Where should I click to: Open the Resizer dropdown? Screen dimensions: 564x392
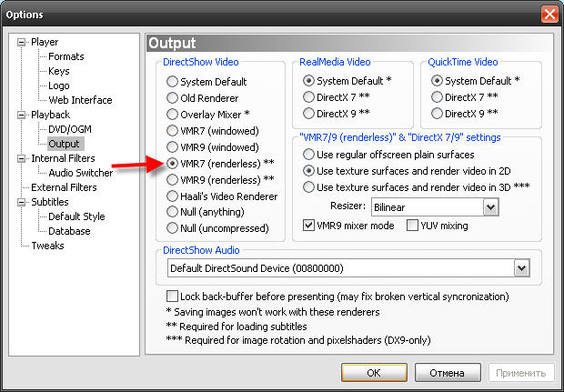491,207
